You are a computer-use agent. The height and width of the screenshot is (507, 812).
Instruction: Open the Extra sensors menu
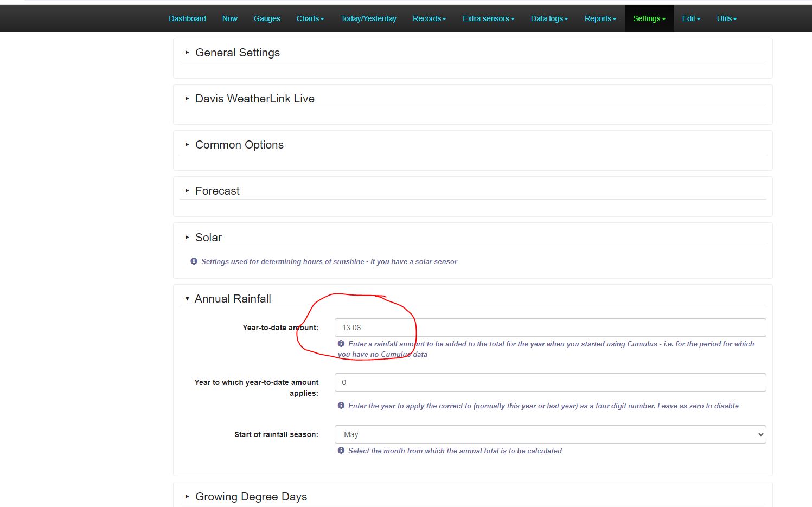[489, 18]
